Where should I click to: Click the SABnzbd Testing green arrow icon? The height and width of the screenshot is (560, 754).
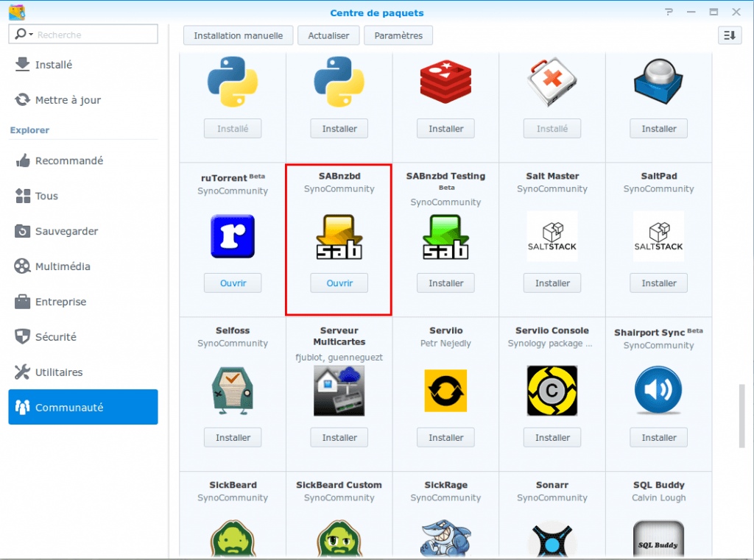pos(445,236)
